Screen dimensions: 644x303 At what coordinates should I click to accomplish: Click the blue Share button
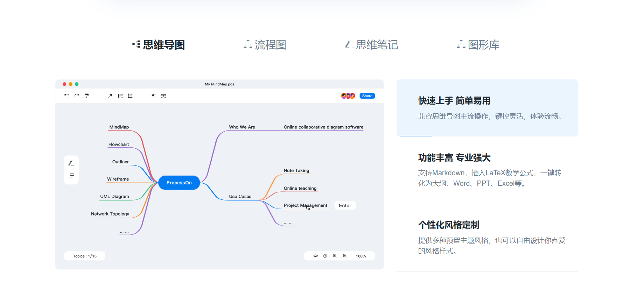click(367, 96)
